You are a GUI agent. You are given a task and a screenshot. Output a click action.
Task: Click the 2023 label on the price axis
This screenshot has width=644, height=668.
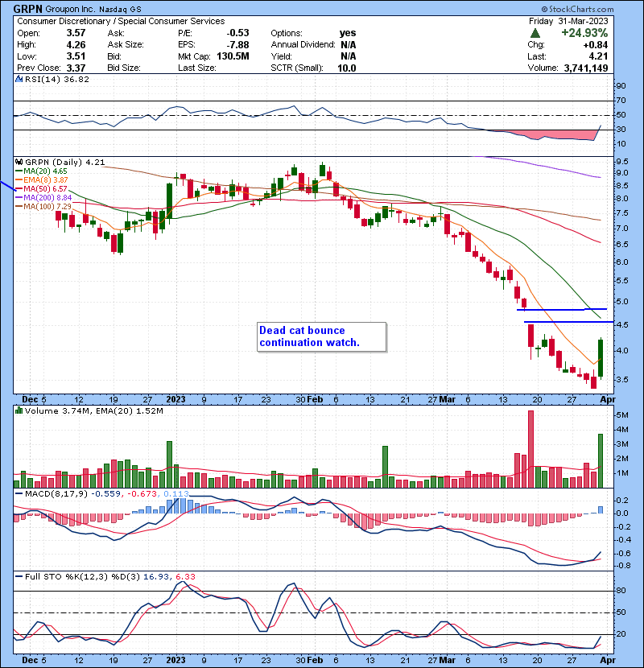(x=175, y=398)
